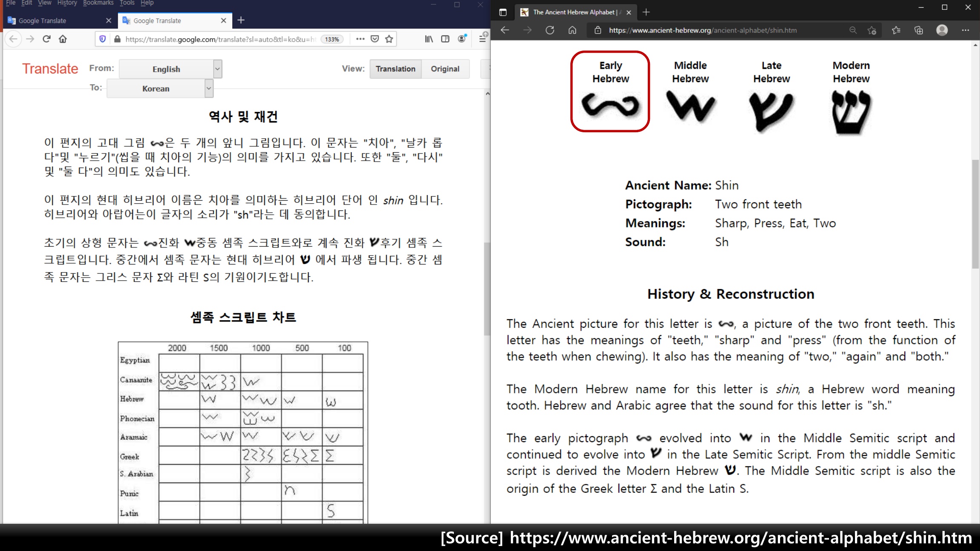Open Firefox Edit menu

27,3
